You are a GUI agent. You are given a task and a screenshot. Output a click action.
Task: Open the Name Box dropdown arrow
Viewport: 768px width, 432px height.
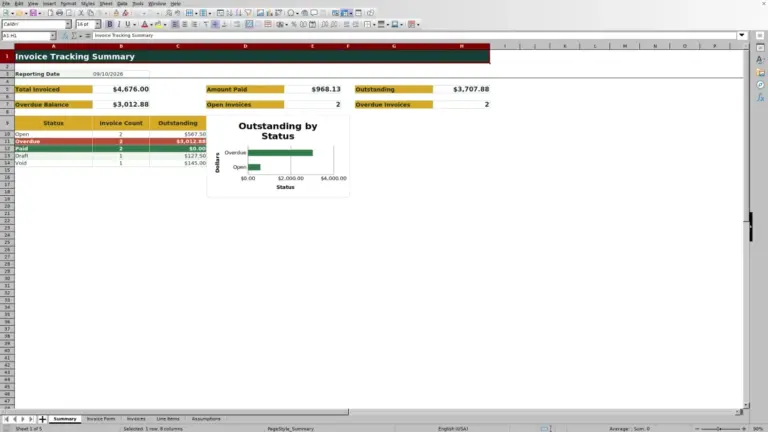[53, 35]
